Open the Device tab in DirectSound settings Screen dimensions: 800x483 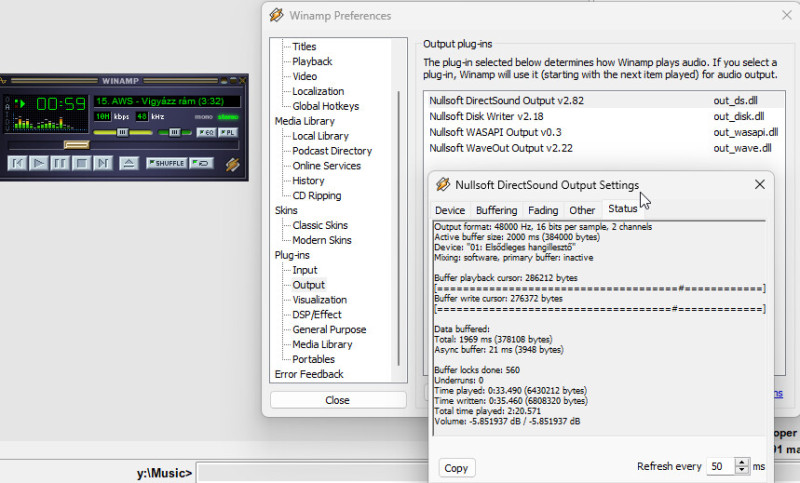click(450, 210)
